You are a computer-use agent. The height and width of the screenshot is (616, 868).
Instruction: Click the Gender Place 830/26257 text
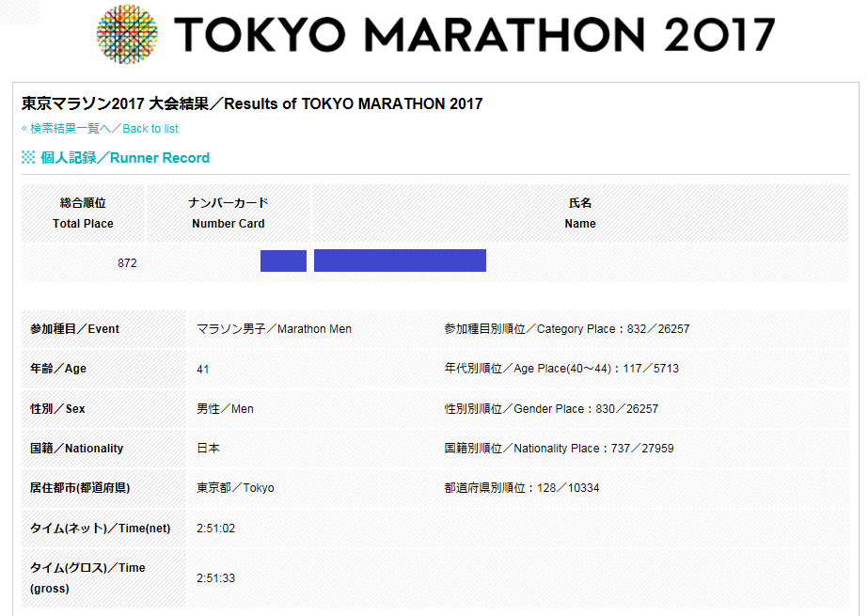pyautogui.click(x=551, y=409)
